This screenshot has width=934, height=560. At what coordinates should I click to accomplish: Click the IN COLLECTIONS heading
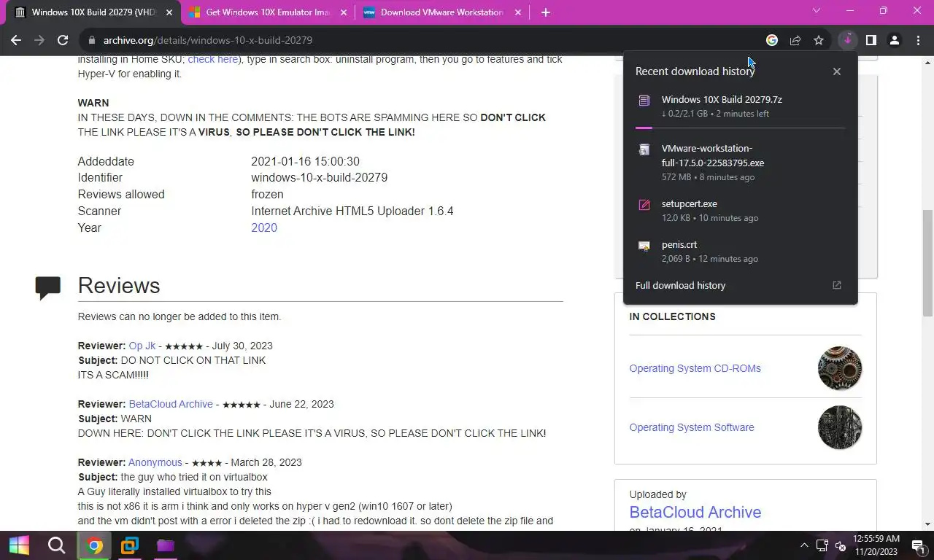tap(672, 316)
